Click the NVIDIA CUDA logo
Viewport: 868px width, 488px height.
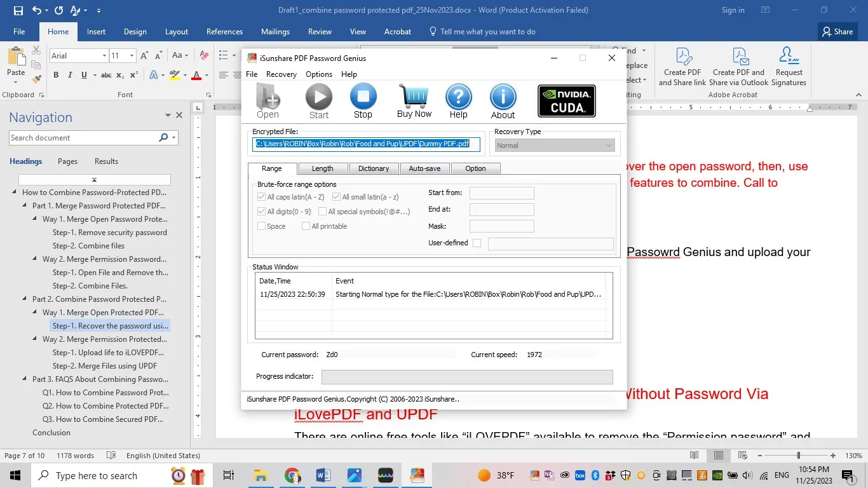pyautogui.click(x=566, y=100)
